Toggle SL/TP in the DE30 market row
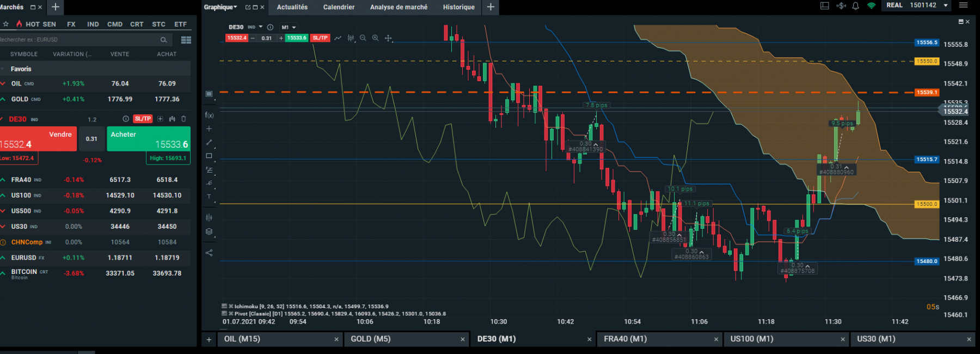 coord(143,119)
